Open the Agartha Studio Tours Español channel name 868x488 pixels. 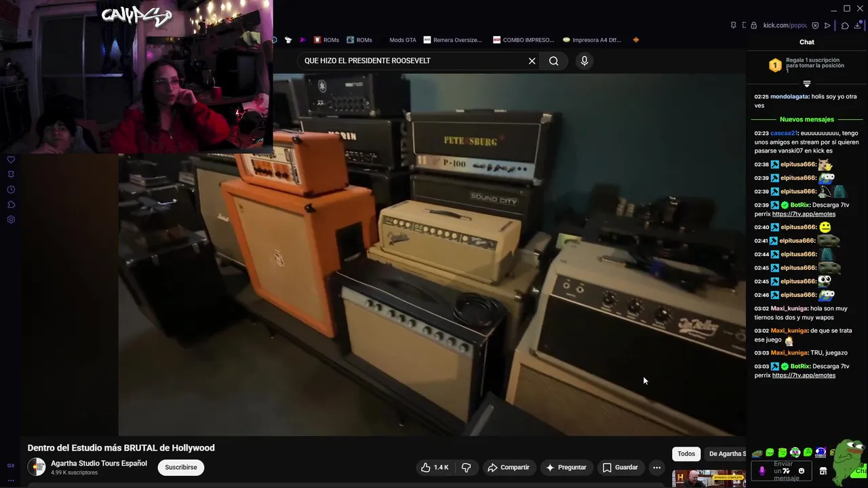point(99,464)
